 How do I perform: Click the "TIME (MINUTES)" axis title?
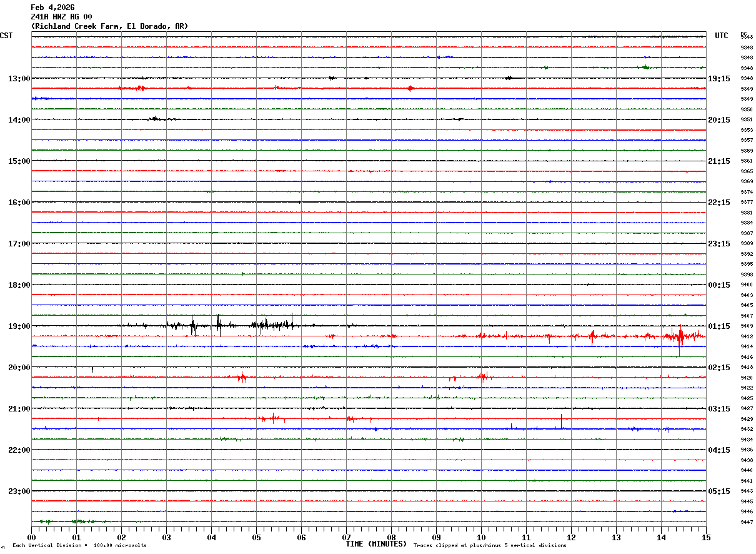[376, 544]
